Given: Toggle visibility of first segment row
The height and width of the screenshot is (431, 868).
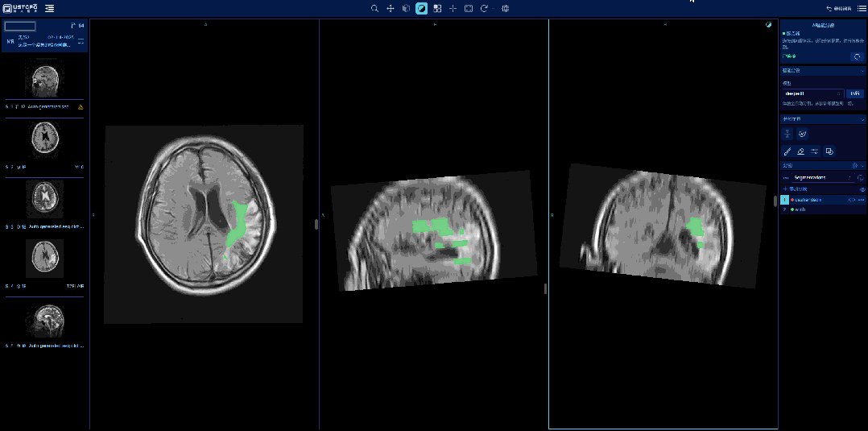Looking at the screenshot, I should (852, 199).
